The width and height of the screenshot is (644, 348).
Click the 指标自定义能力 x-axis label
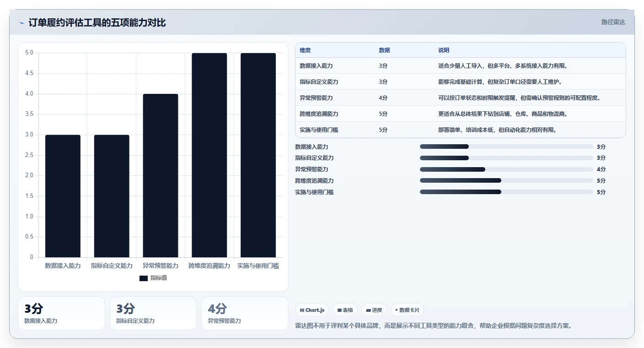(x=112, y=266)
